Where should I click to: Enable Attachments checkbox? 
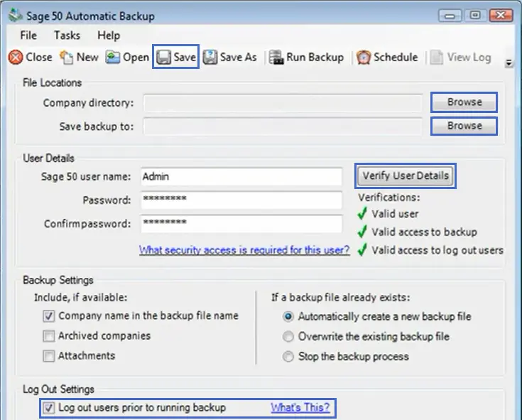click(x=48, y=356)
